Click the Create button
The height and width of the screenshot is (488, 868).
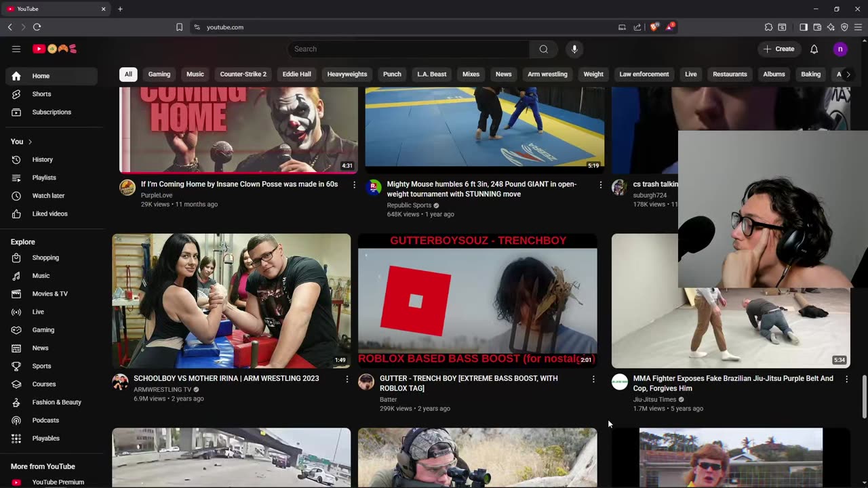coord(778,49)
